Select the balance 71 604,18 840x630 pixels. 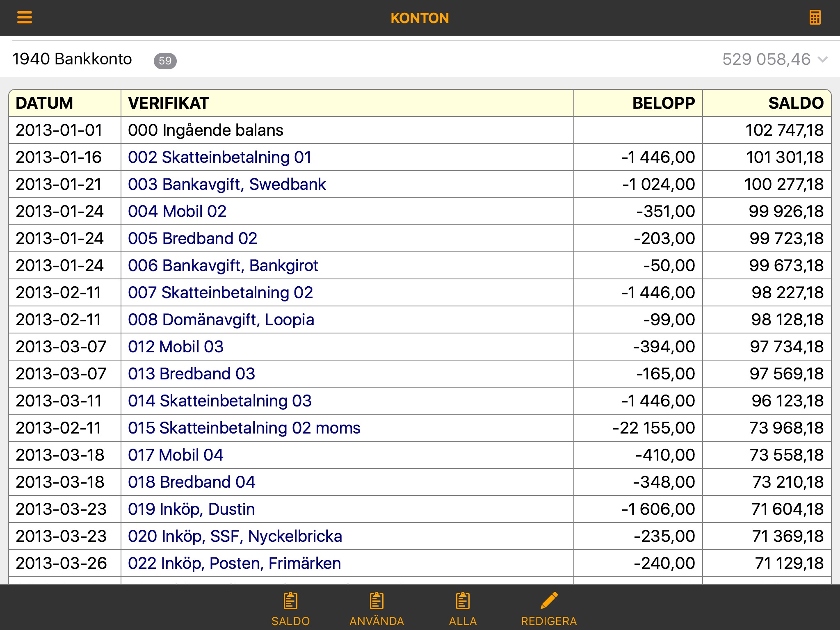point(787,509)
